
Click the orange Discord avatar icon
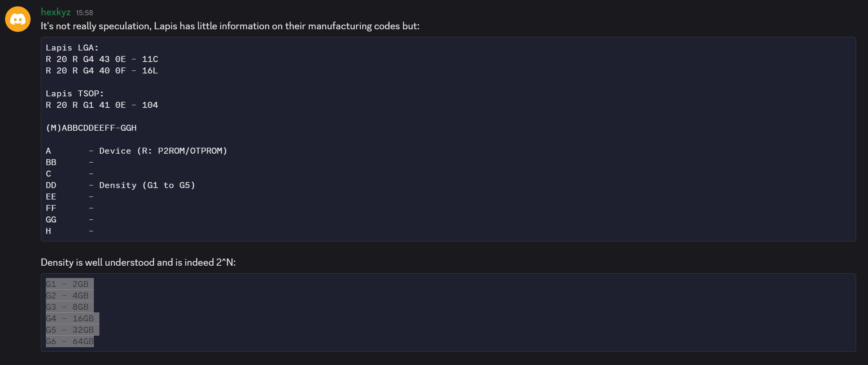pos(18,19)
